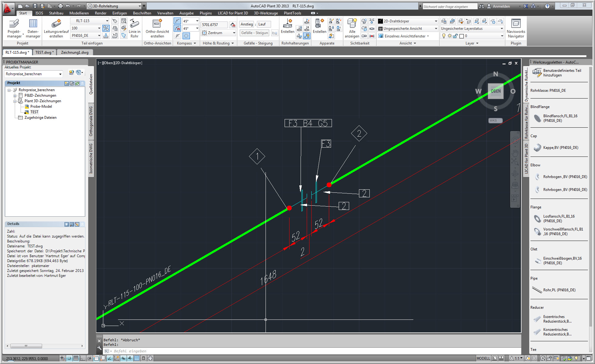The height and width of the screenshot is (364, 595).
Task: Click the Anstieg slope button
Action: 246,24
